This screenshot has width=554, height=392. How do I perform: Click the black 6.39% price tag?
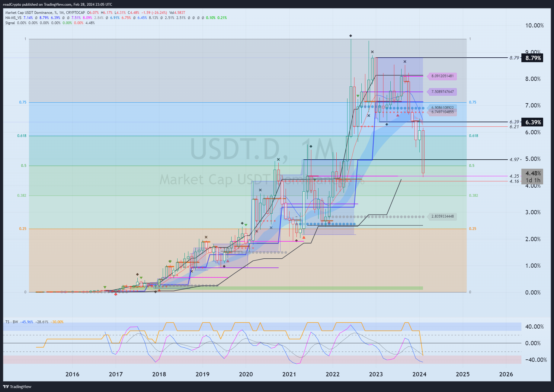click(x=533, y=122)
